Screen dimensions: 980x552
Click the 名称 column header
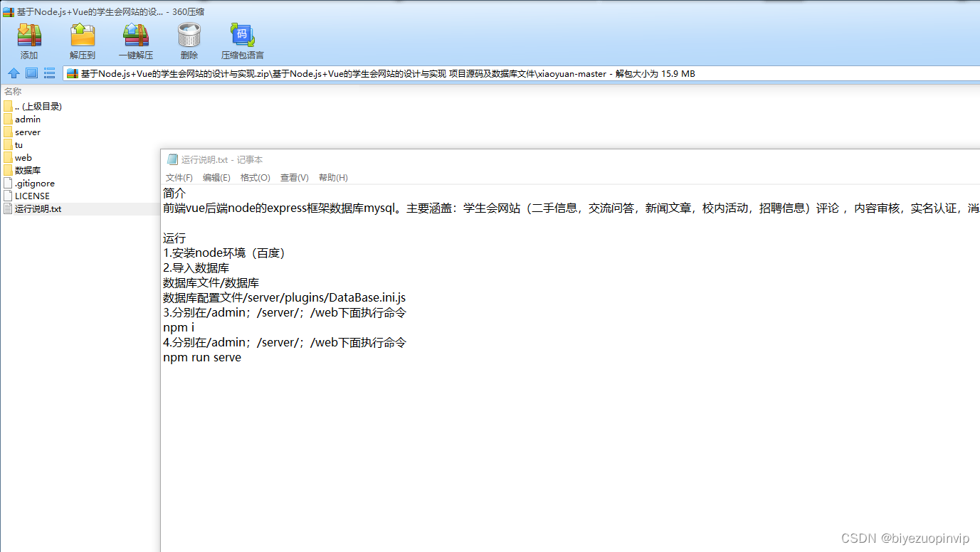pyautogui.click(x=13, y=91)
